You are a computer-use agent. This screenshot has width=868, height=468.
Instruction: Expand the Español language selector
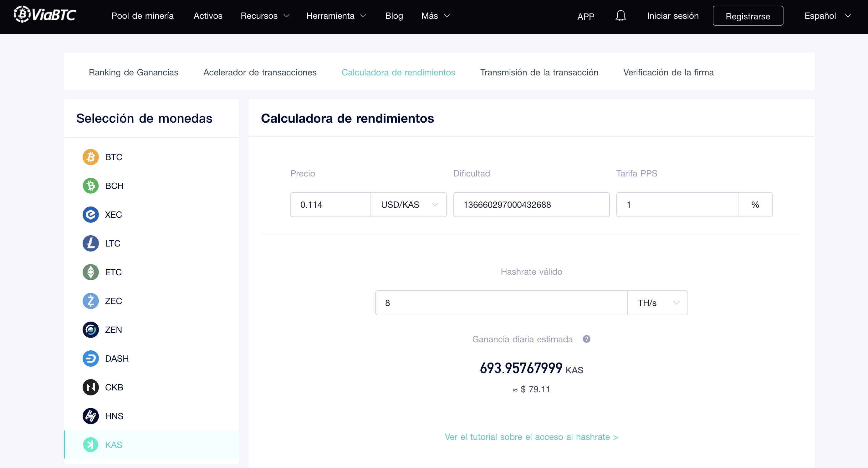click(x=827, y=16)
